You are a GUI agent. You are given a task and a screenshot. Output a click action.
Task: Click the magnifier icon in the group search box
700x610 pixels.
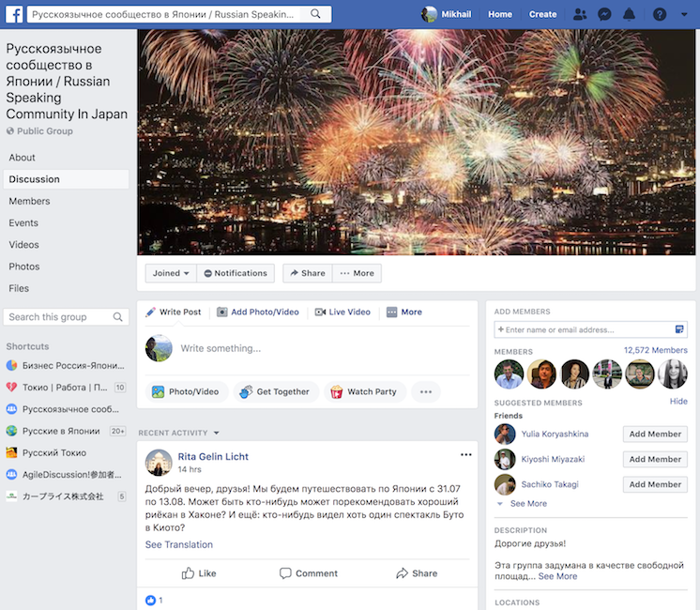coord(118,317)
